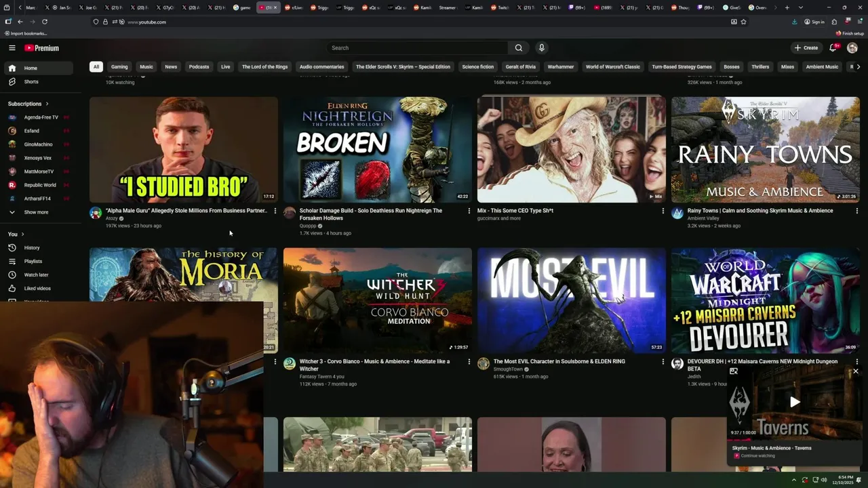The image size is (868, 488).
Task: Open more options for Most EVIL Character video
Action: point(663,361)
